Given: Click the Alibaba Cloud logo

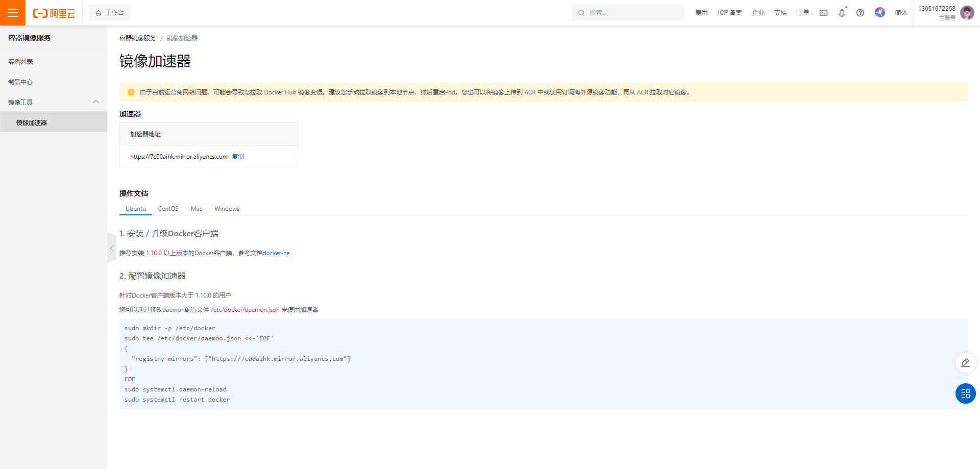Looking at the screenshot, I should pyautogui.click(x=54, y=13).
